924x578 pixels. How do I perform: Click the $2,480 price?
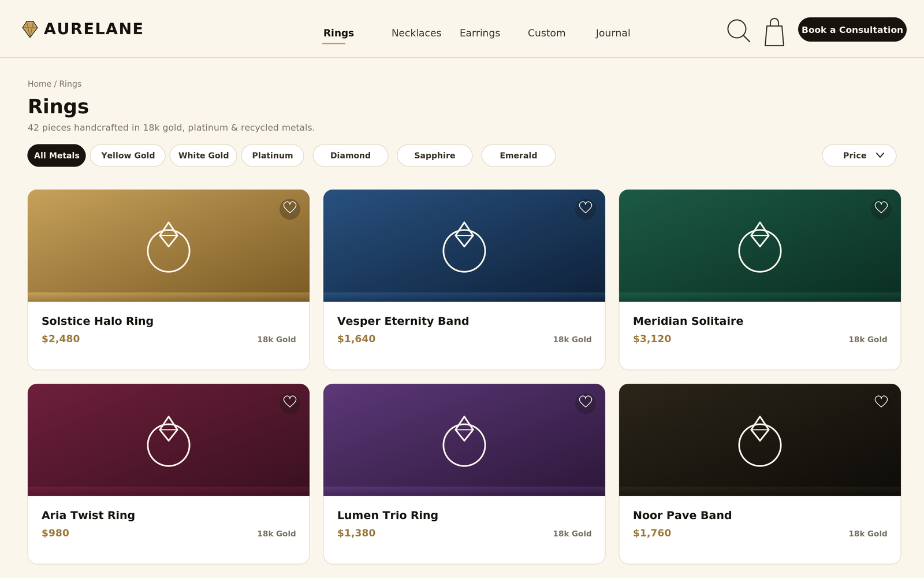[x=61, y=339]
